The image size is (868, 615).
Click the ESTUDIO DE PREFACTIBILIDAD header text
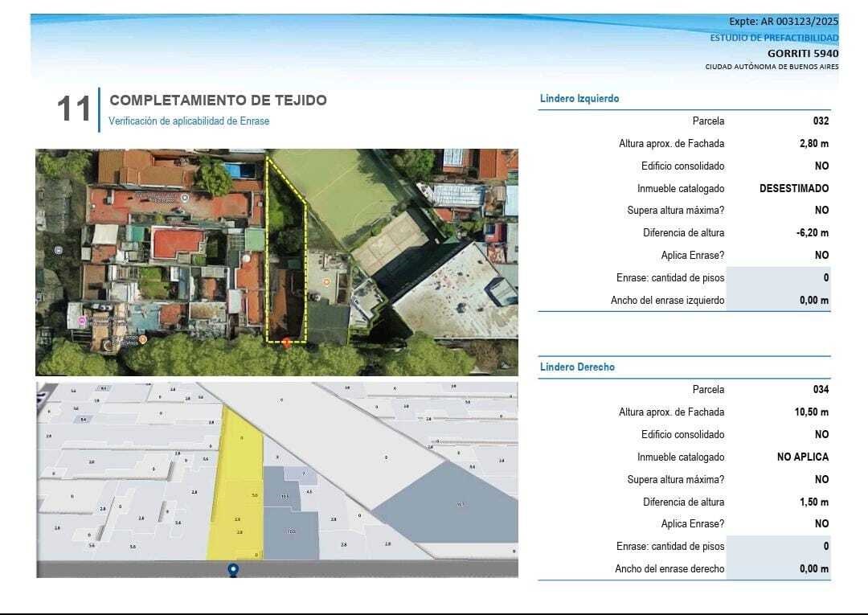[x=773, y=38]
